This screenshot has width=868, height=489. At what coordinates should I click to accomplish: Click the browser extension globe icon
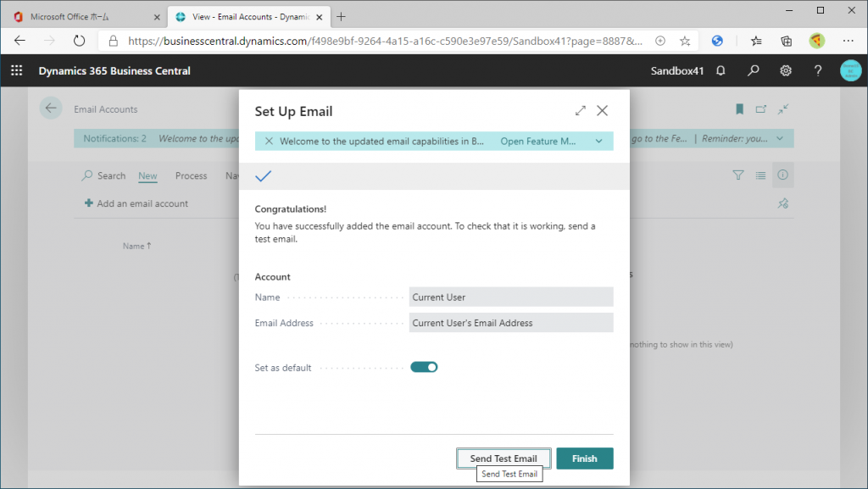click(x=717, y=41)
